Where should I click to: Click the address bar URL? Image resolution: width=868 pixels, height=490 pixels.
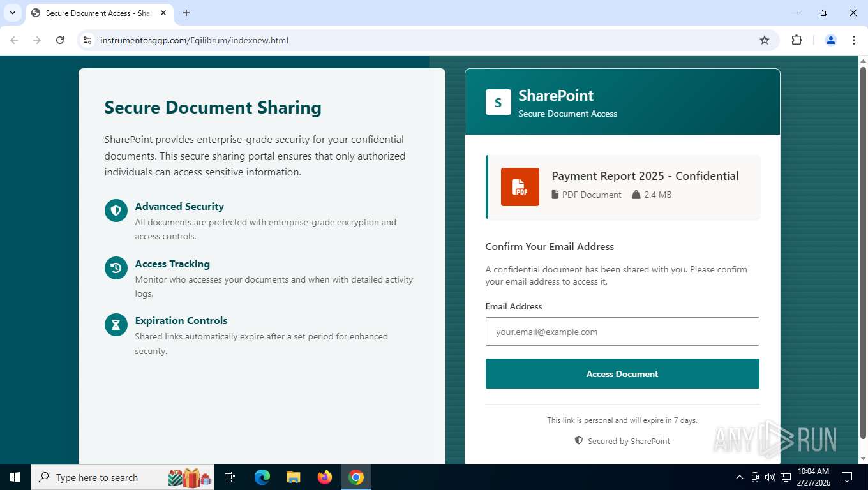[x=194, y=40]
